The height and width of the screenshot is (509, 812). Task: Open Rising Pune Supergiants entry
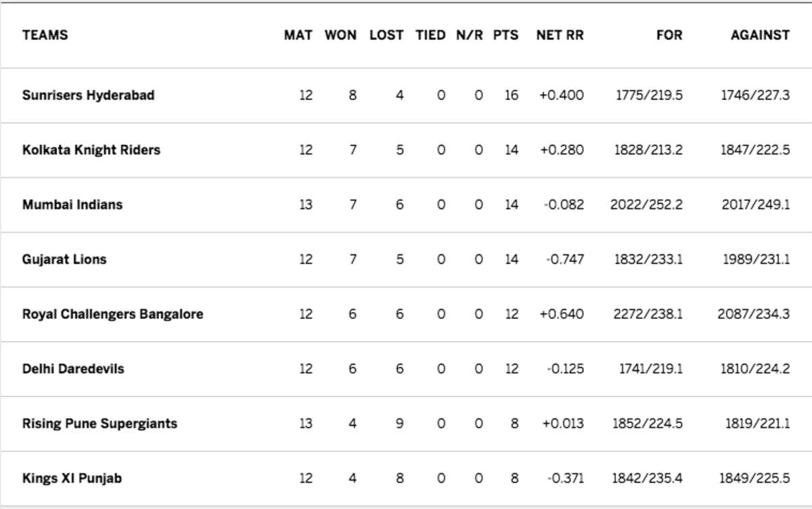(100, 424)
